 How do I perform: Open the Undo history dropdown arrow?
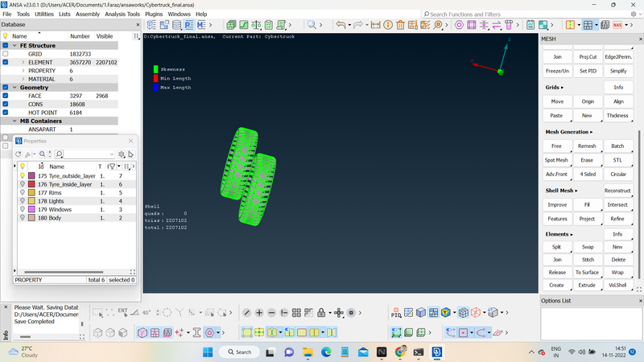pos(349,25)
